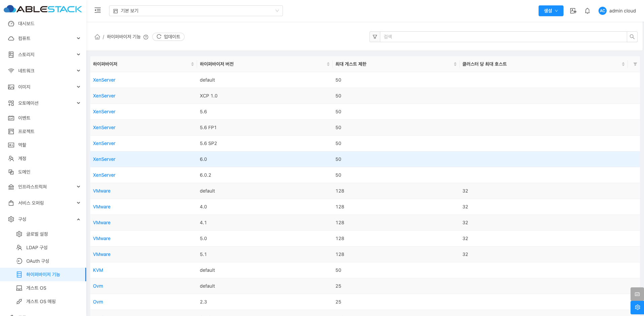Click the notification bell icon
The width and height of the screenshot is (644, 316).
[587, 11]
